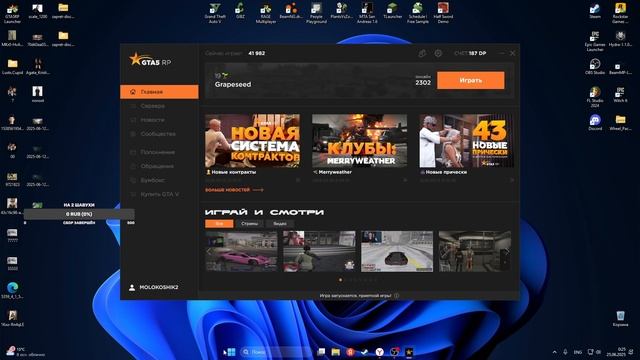
Task: Open the Купить GTA V sidebar item
Action: click(159, 194)
